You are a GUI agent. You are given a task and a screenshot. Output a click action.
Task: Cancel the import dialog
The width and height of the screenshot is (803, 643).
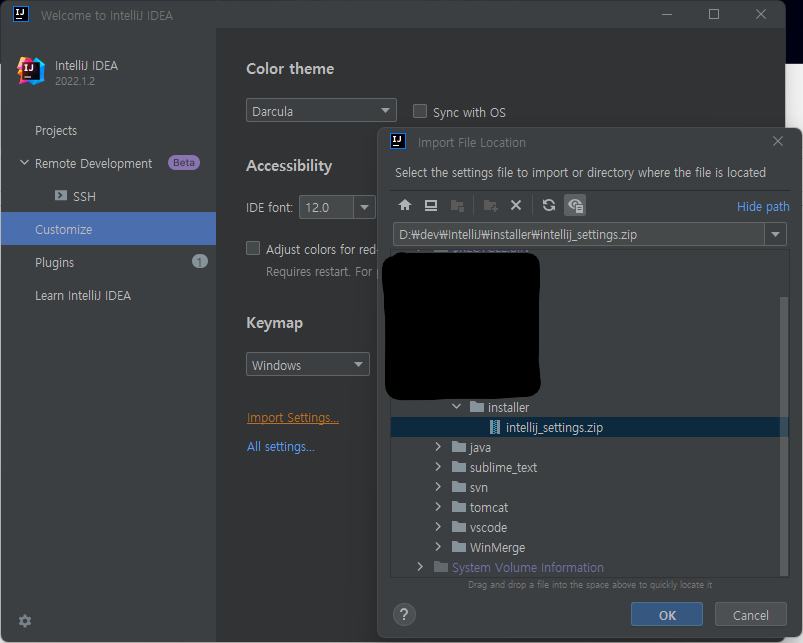pyautogui.click(x=750, y=614)
